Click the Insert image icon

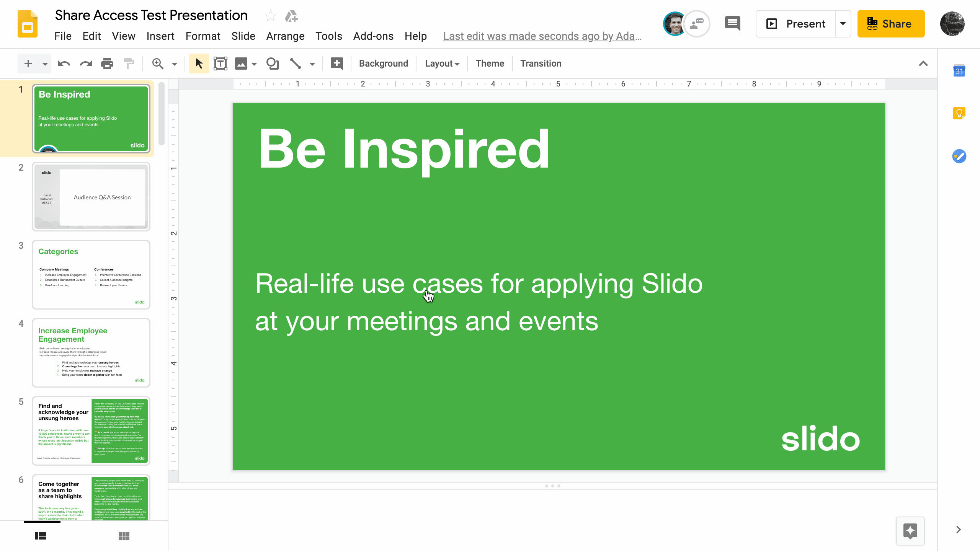241,64
